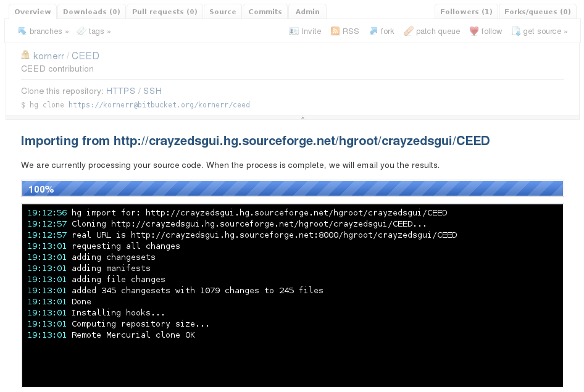The height and width of the screenshot is (392, 584).
Task: Select the HTTPS clone option
Action: coord(120,91)
